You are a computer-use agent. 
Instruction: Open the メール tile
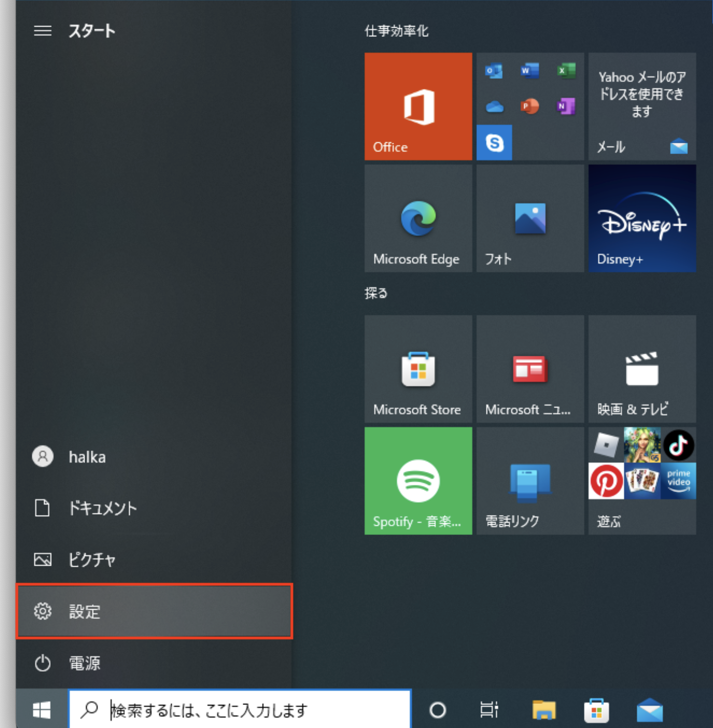641,107
